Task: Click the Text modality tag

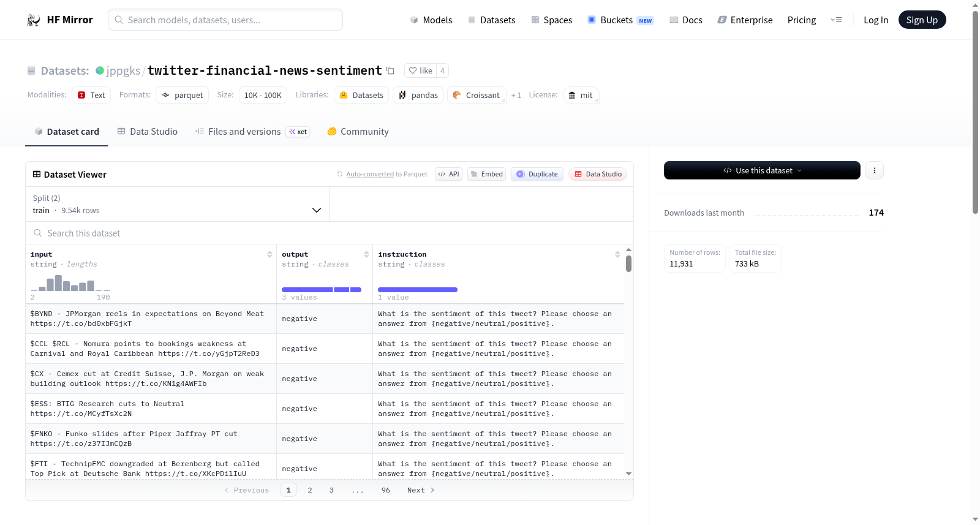Action: coord(91,95)
